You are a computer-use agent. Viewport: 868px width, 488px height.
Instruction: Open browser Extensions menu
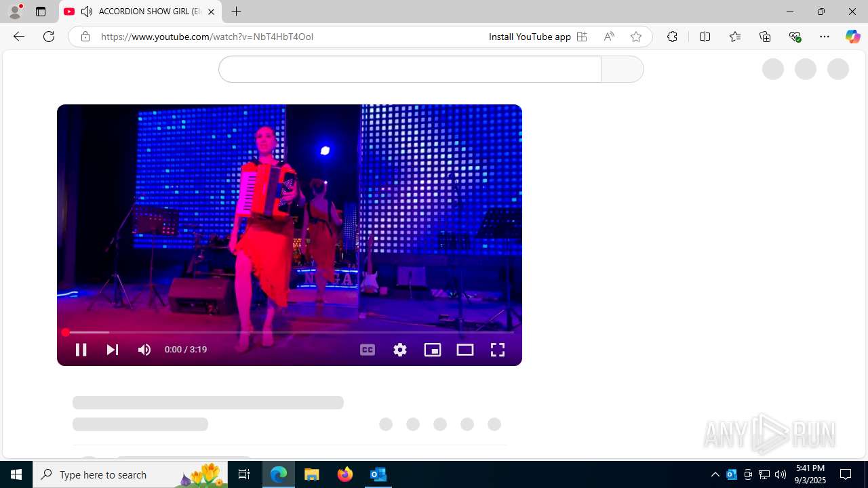click(x=672, y=37)
